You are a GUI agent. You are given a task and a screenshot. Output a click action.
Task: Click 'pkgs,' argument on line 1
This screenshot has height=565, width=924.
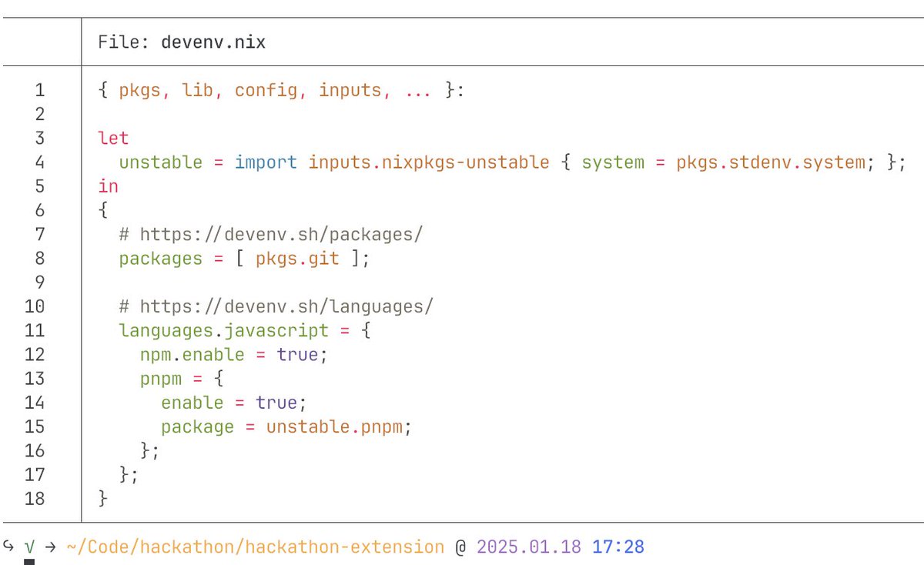[145, 90]
